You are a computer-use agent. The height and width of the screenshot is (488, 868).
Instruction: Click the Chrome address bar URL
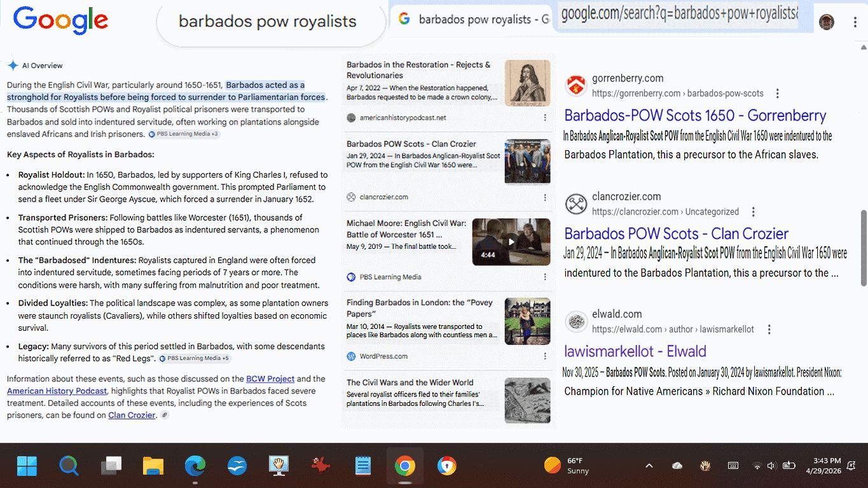(679, 13)
